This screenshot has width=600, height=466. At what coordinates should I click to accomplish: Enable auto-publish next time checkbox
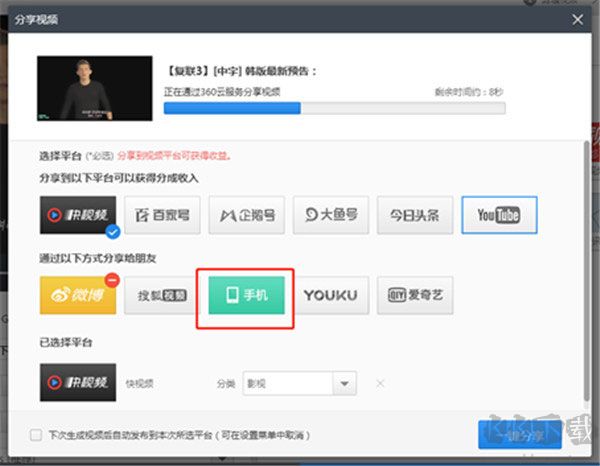tap(36, 435)
